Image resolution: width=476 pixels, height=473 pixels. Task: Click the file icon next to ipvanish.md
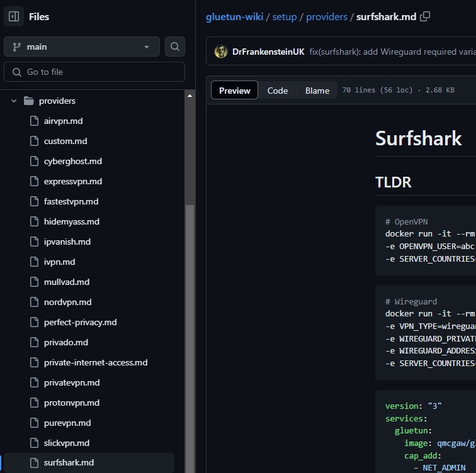(34, 242)
